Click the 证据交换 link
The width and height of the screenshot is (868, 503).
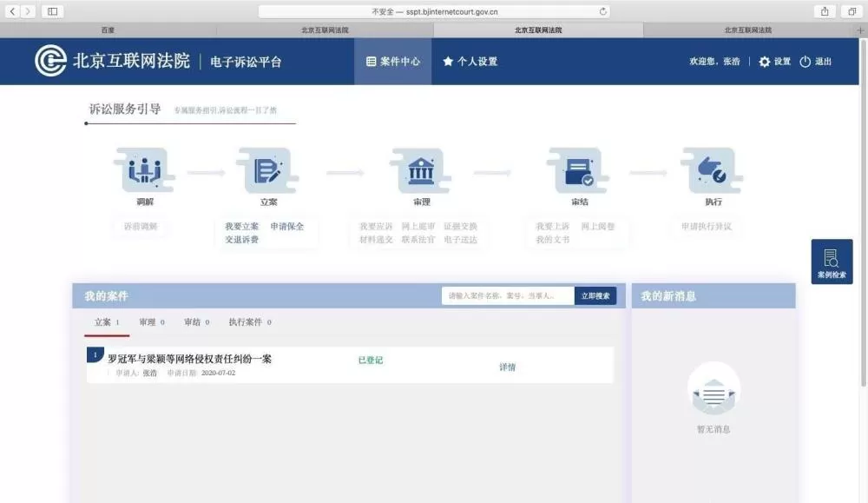point(460,227)
